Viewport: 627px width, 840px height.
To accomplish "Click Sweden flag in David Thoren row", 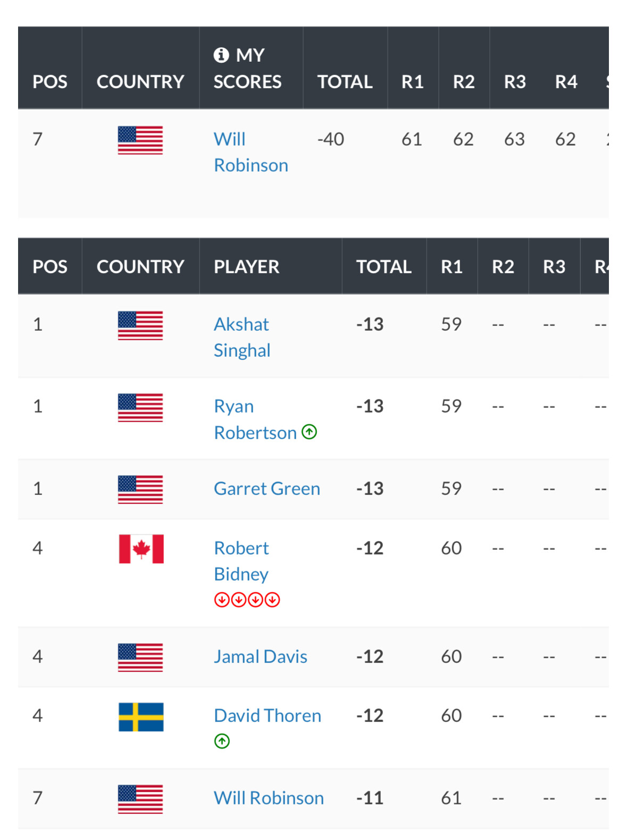I will point(141,717).
